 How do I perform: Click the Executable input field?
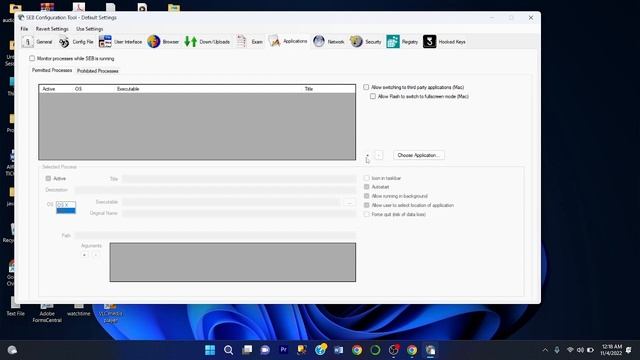coord(231,202)
